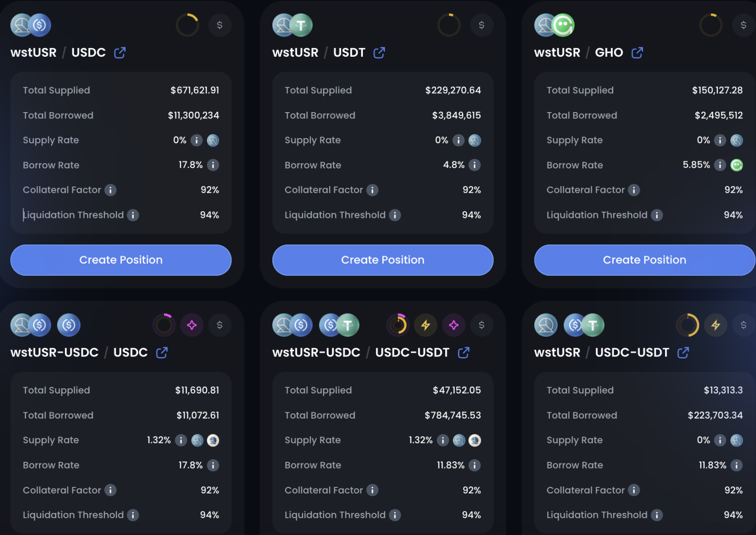Click utilization ring on wstUSR / USDC card

coord(188,25)
